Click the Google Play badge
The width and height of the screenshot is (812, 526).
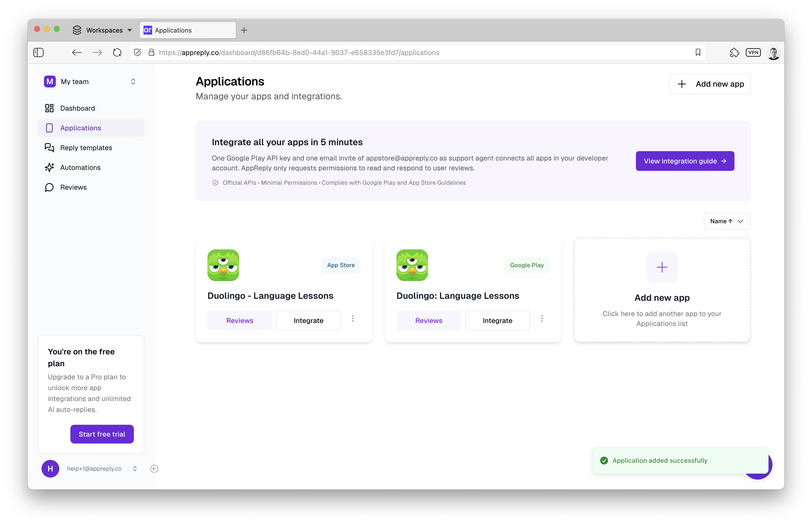527,265
